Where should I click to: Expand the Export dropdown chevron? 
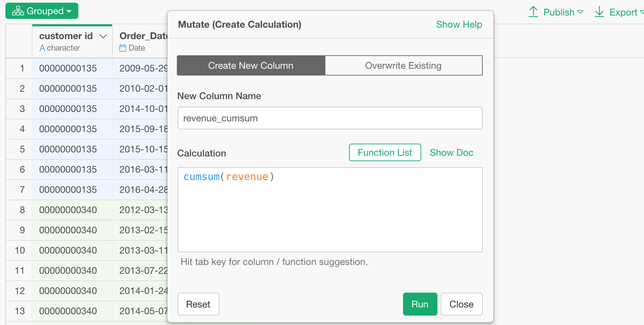[x=642, y=13]
